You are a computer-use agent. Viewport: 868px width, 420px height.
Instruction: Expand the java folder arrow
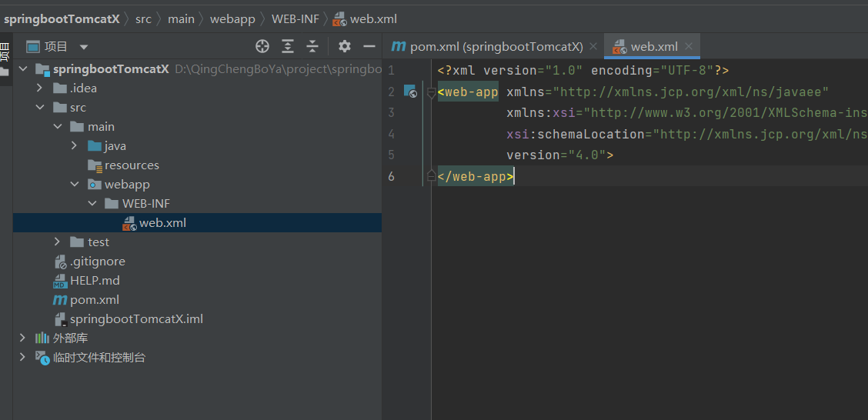coord(74,146)
